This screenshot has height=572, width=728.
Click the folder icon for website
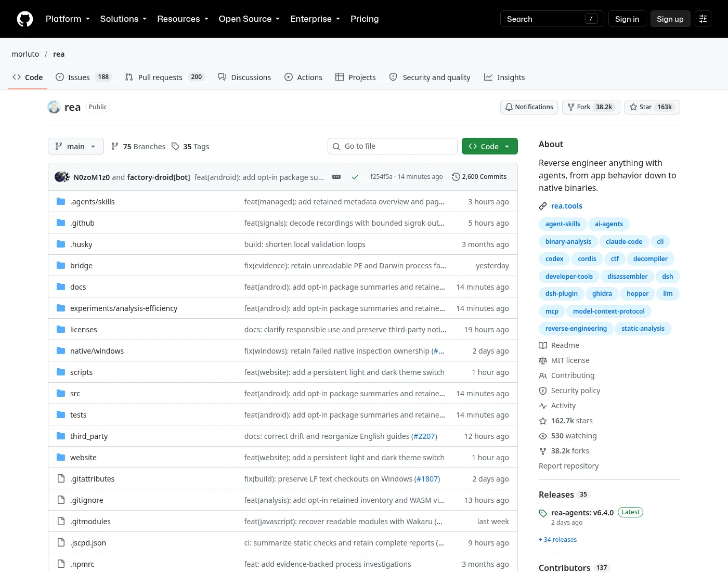61,458
